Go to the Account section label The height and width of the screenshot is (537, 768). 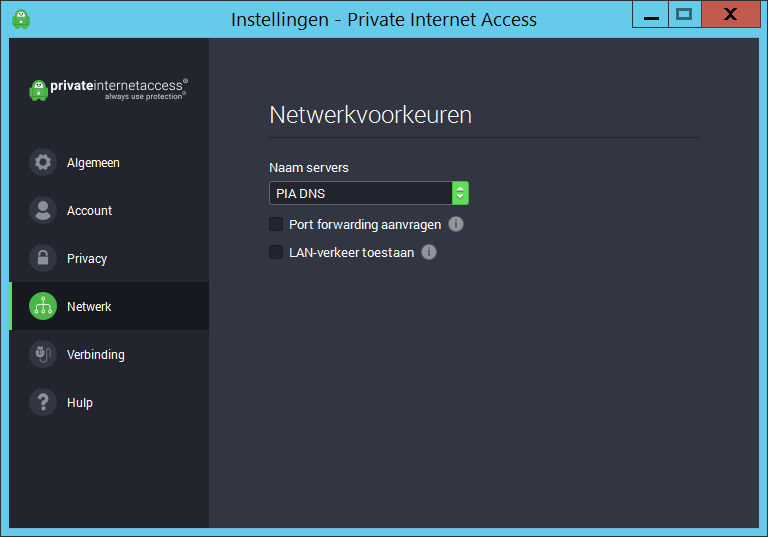click(x=90, y=211)
